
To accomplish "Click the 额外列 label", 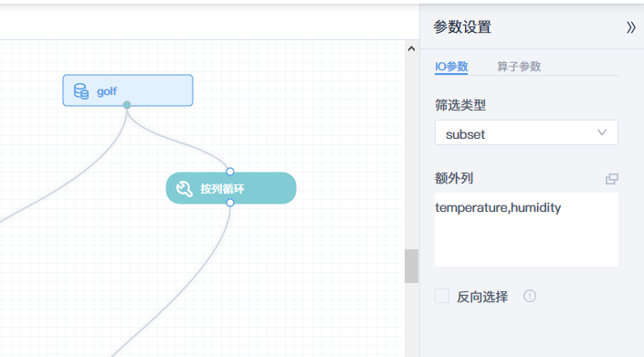I will pyautogui.click(x=454, y=179).
